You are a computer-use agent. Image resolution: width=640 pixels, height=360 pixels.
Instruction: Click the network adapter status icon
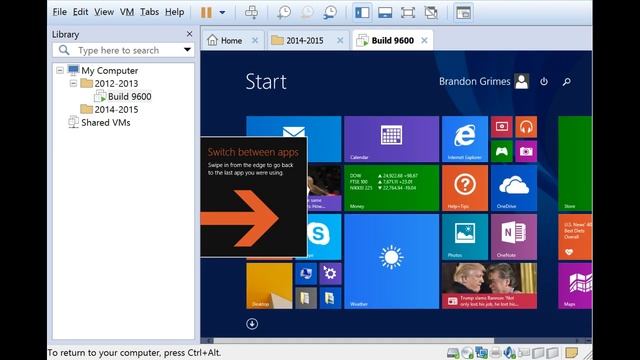[x=482, y=352]
